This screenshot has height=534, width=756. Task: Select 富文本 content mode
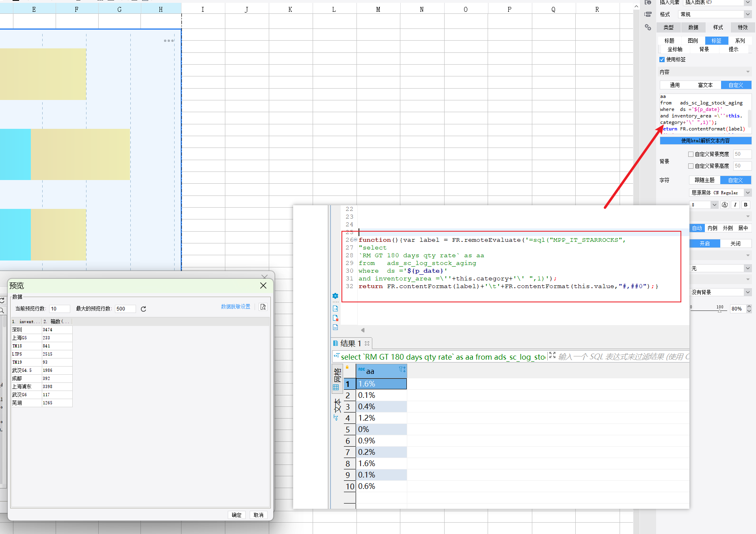(x=705, y=85)
